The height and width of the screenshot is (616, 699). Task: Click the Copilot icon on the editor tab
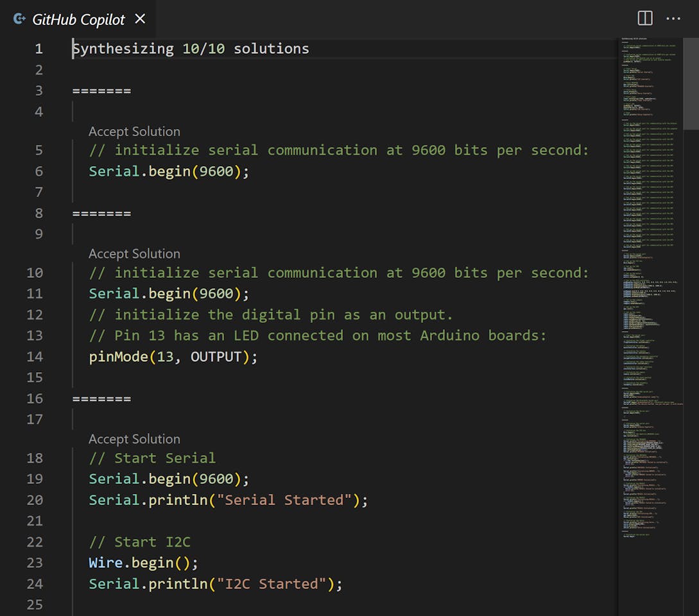19,19
